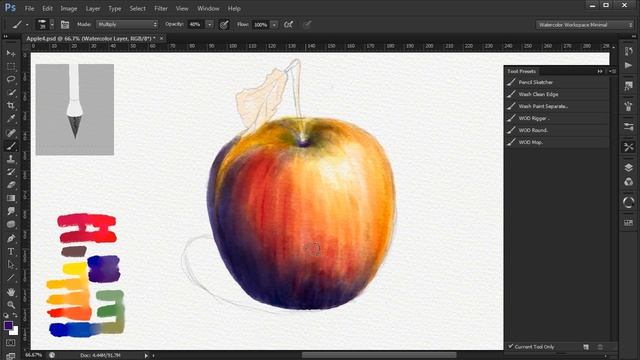640x360 pixels.
Task: Select the Eyedropper tool
Action: (x=11, y=119)
